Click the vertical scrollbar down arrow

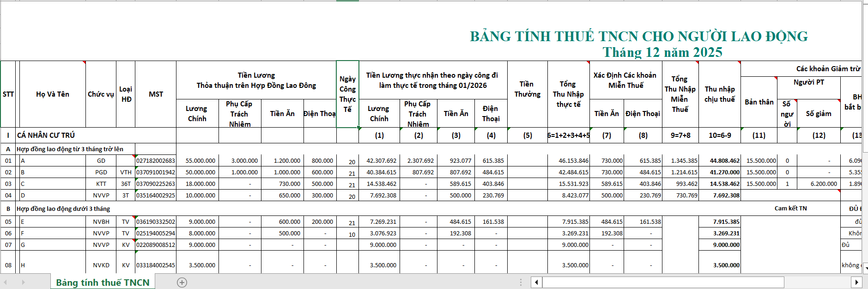pos(865,268)
